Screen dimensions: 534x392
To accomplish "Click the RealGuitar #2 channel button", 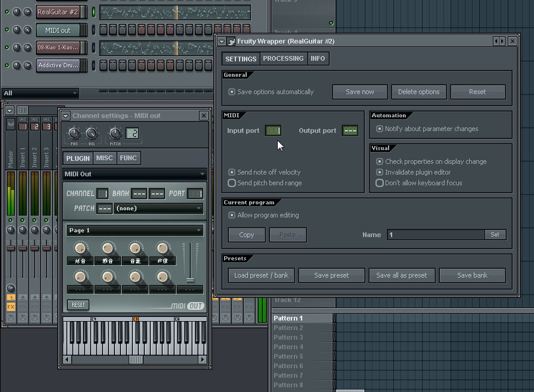I will click(x=58, y=12).
